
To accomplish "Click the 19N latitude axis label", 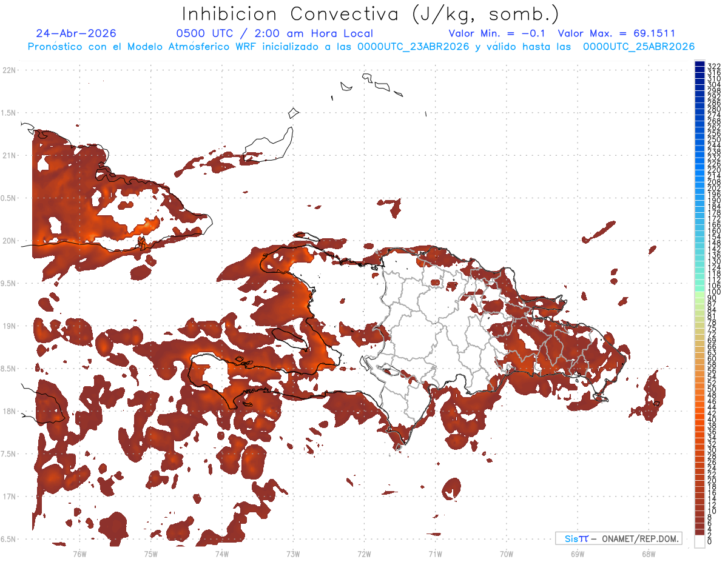I will point(9,326).
